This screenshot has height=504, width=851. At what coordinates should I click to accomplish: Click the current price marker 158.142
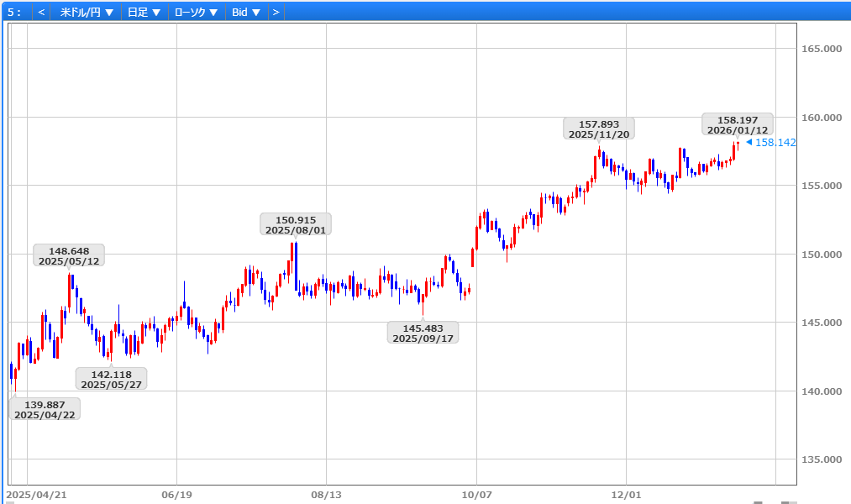775,143
